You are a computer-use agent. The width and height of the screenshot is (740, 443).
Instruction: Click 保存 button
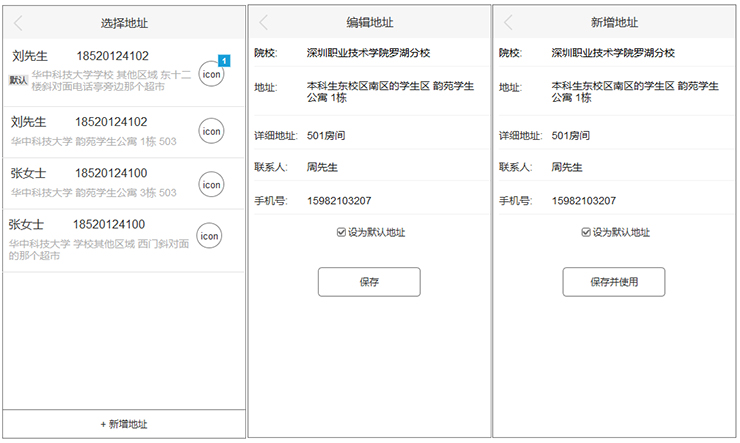(369, 282)
